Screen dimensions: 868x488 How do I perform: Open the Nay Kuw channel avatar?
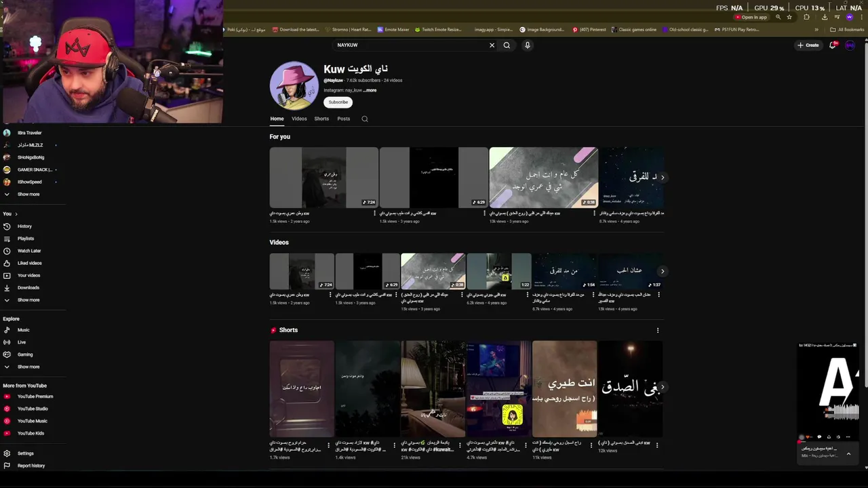pyautogui.click(x=294, y=85)
